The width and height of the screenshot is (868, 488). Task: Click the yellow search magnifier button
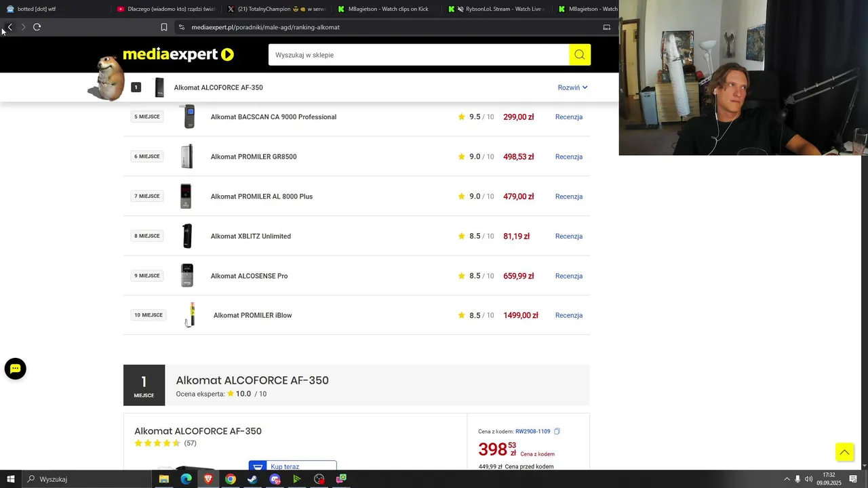(x=580, y=55)
